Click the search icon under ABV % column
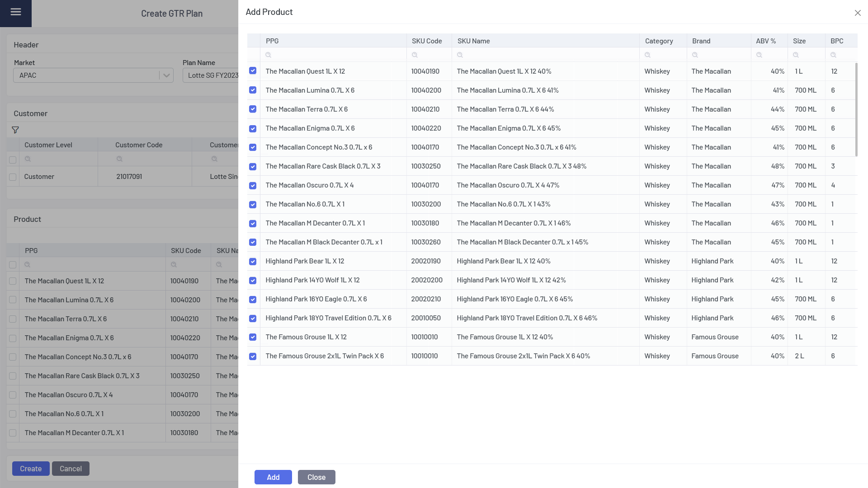The image size is (868, 488). (x=759, y=55)
